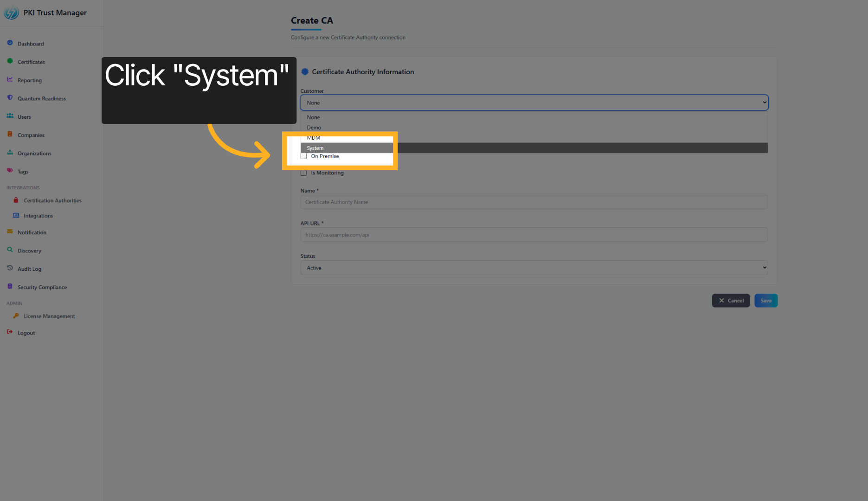Click the Companies building icon

(10, 134)
